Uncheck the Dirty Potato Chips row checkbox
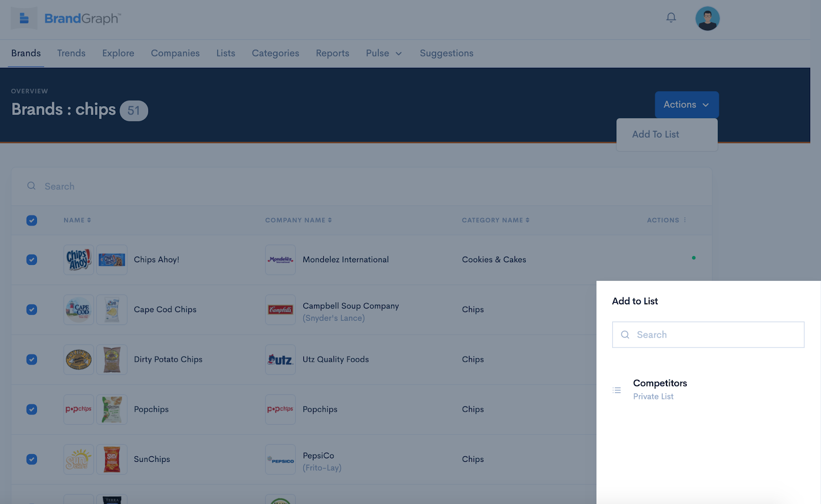This screenshot has height=504, width=821. [x=32, y=359]
